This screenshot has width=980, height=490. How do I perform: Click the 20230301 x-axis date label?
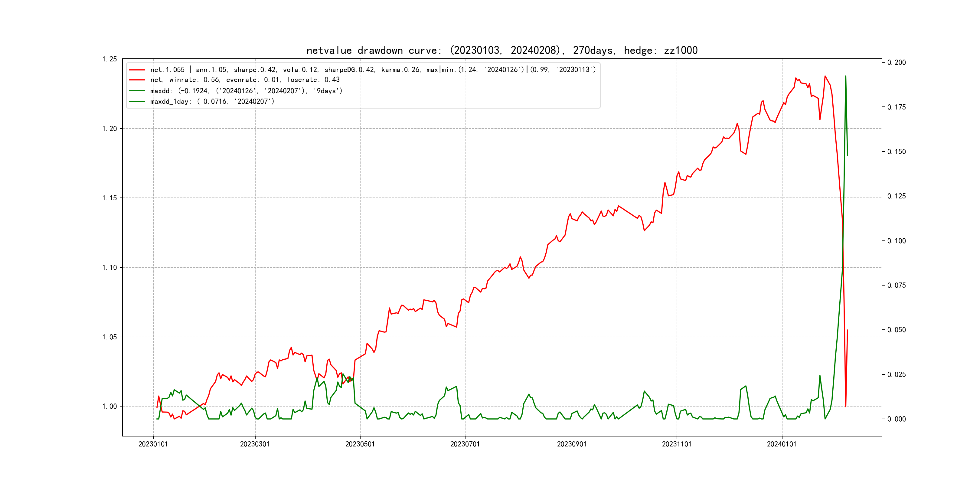(255, 444)
